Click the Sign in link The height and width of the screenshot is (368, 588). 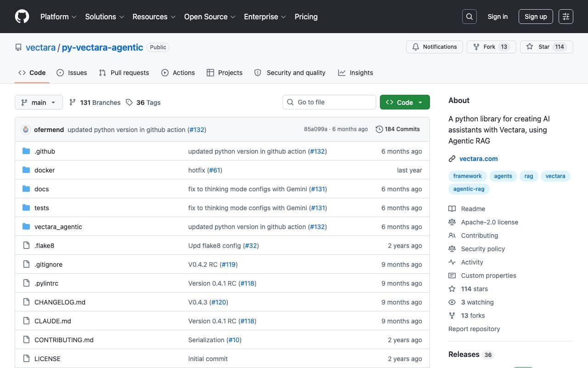(x=498, y=17)
